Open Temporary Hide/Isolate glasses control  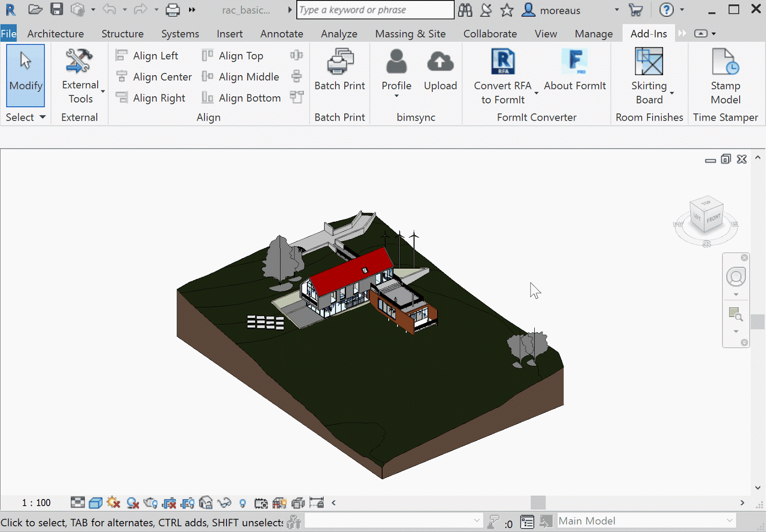225,503
